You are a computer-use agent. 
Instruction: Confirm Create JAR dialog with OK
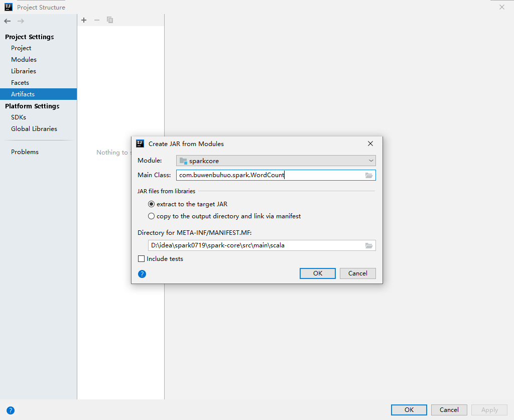[x=318, y=273]
